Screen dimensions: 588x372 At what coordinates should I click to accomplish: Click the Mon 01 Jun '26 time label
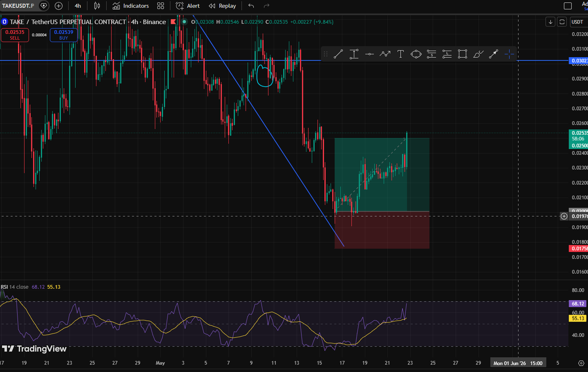coord(519,363)
